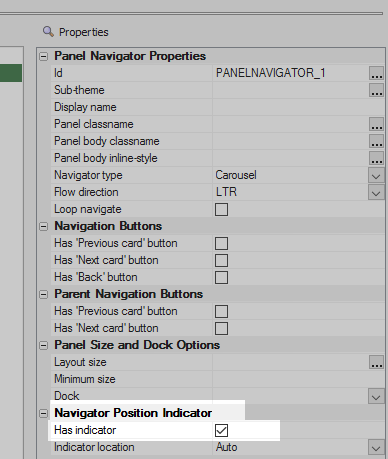Open the Layout size ellipsis button
This screenshot has height=459, width=388.
[377, 362]
